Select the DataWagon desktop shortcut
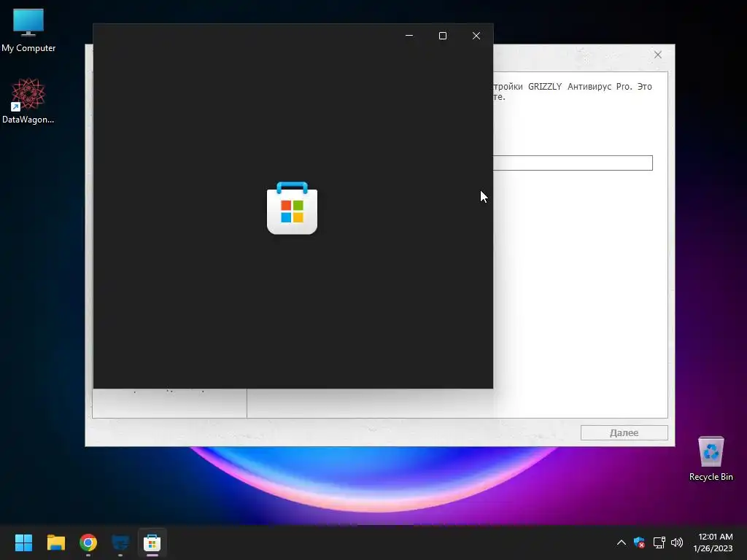 [28, 101]
